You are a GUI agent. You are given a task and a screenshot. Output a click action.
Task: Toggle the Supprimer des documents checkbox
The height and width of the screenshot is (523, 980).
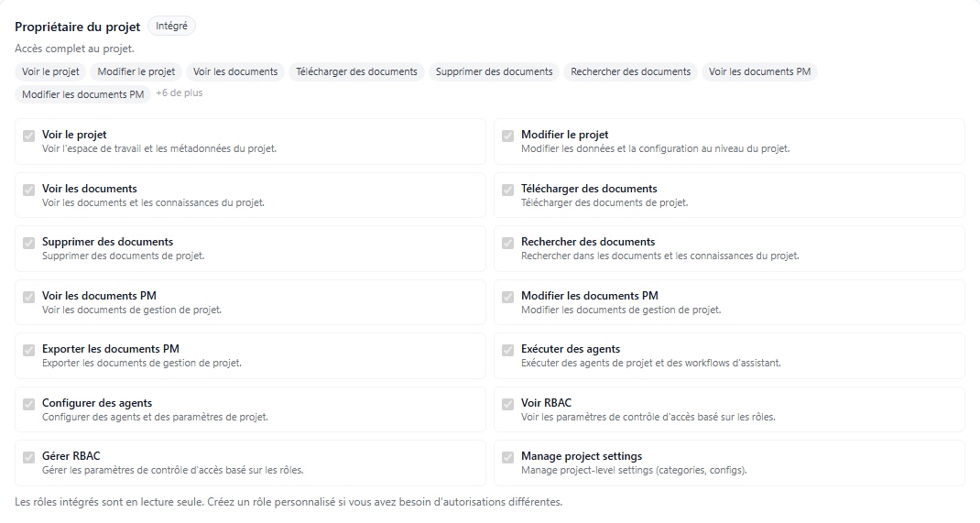pos(28,243)
